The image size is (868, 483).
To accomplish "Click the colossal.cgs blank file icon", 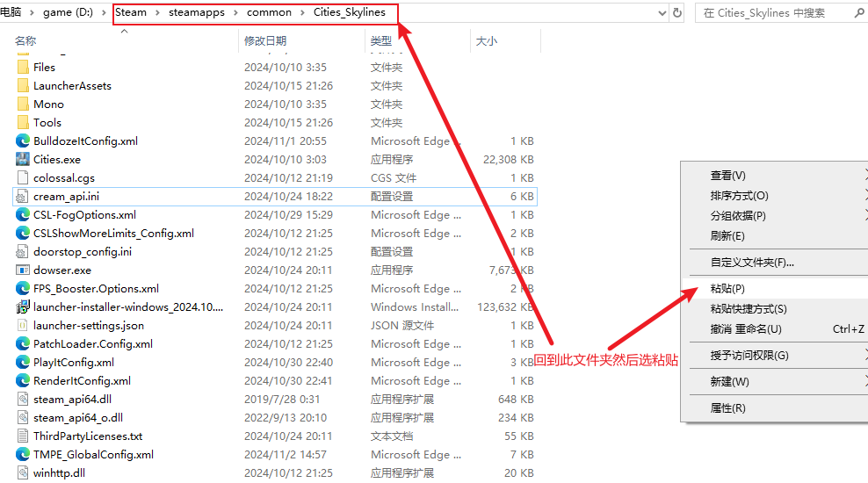I will [x=23, y=178].
